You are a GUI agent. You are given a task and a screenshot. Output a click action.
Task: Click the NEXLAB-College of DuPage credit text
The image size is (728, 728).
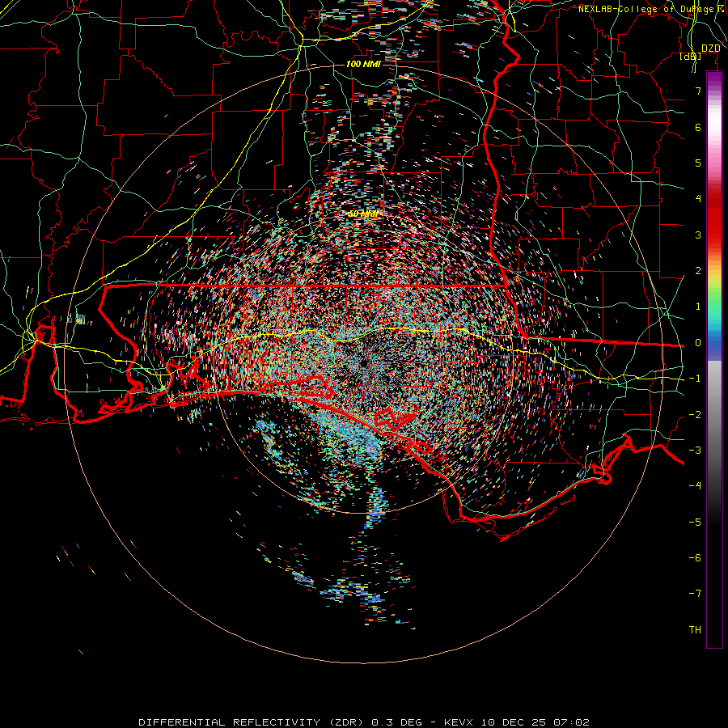[652, 9]
